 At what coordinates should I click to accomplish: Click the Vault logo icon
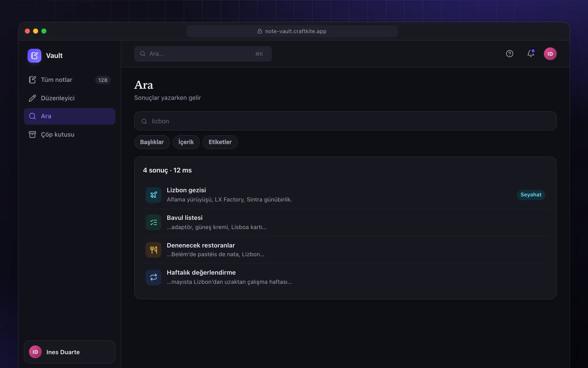[x=34, y=56]
